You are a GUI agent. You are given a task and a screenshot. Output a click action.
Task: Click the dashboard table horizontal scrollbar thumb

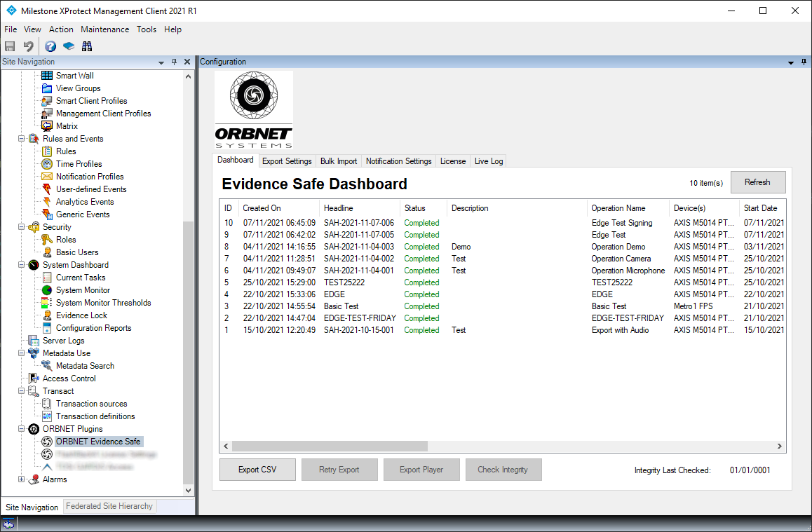pos(330,446)
